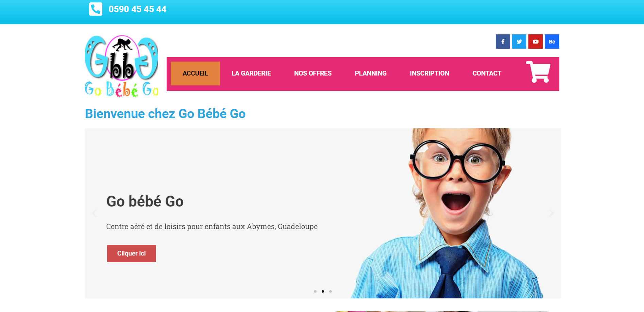This screenshot has height=312, width=644.
Task: Advance slider with right arrow
Action: [x=551, y=213]
